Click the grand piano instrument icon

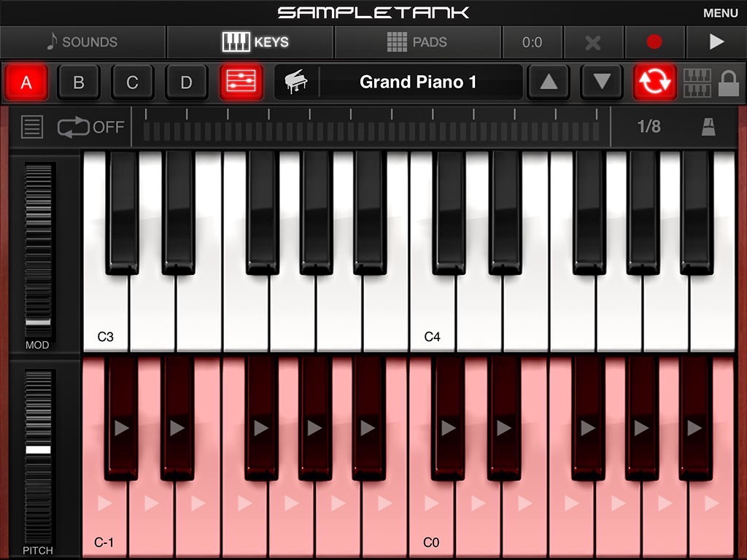pyautogui.click(x=296, y=82)
